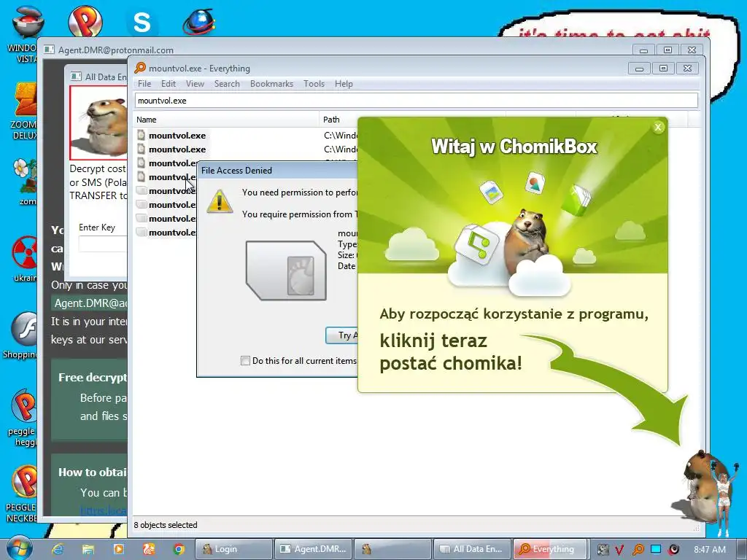Open the Peggle desktop icon in top row

click(85, 21)
